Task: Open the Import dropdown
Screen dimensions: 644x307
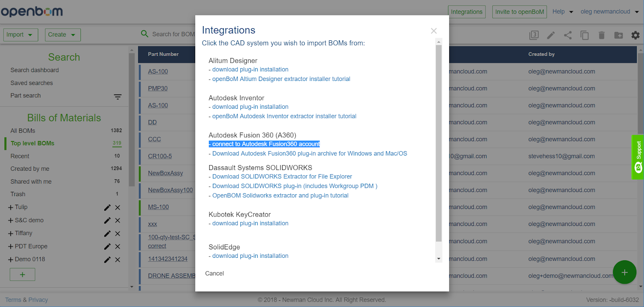Action: (21, 35)
